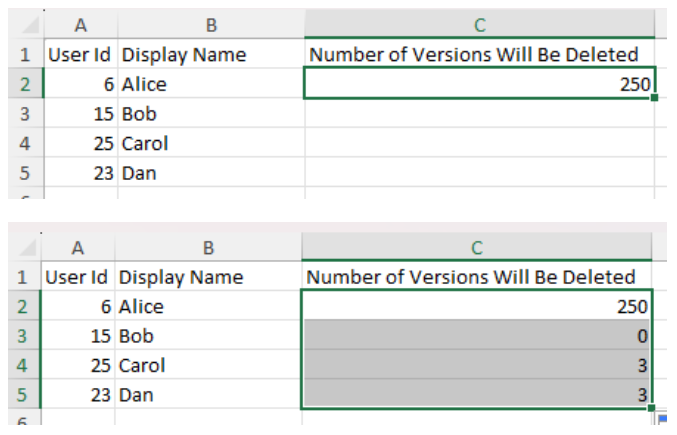Open the Auto Fill Options icon in bottom sheet

(x=662, y=418)
